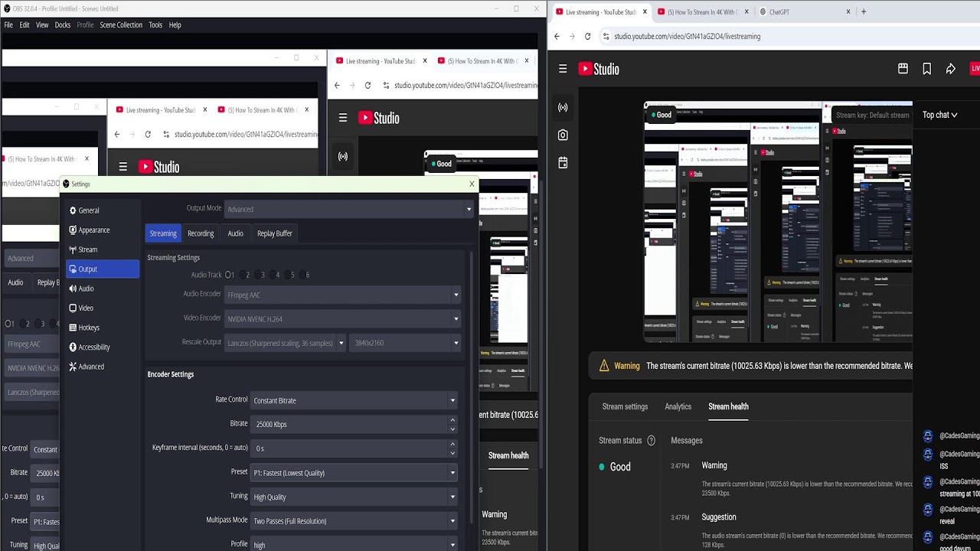Expand the Audio Encoder dropdown
Screen dimensions: 980x551
click(343, 295)
